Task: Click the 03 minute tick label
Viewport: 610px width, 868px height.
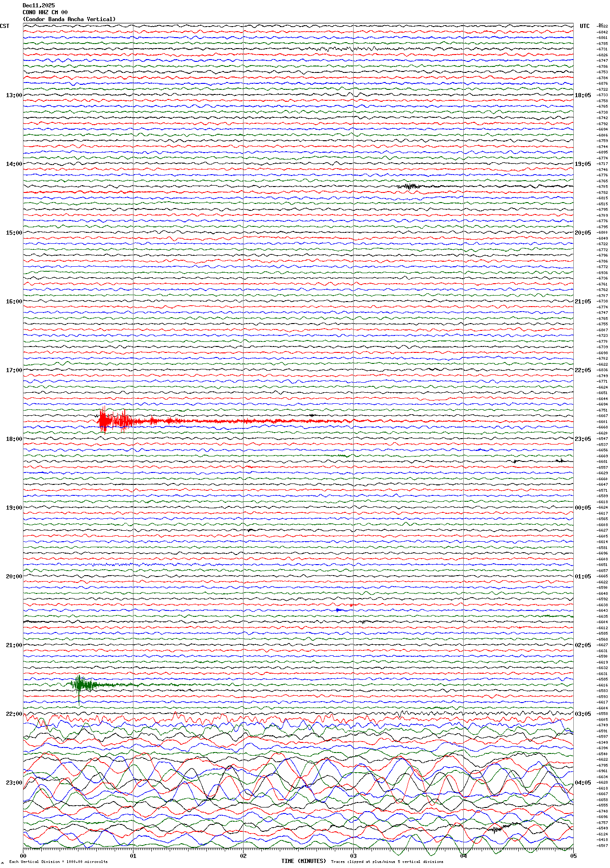Action: pos(353,856)
